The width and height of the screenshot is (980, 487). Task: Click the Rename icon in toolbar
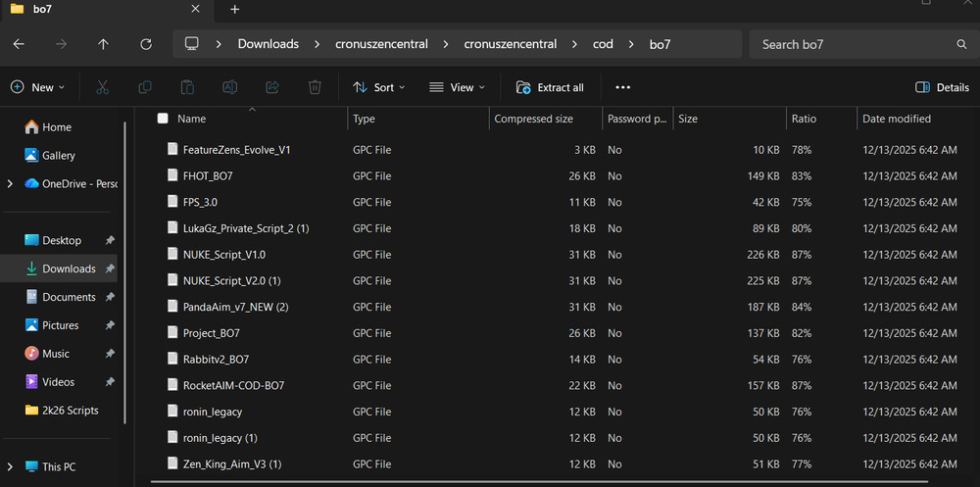point(229,87)
